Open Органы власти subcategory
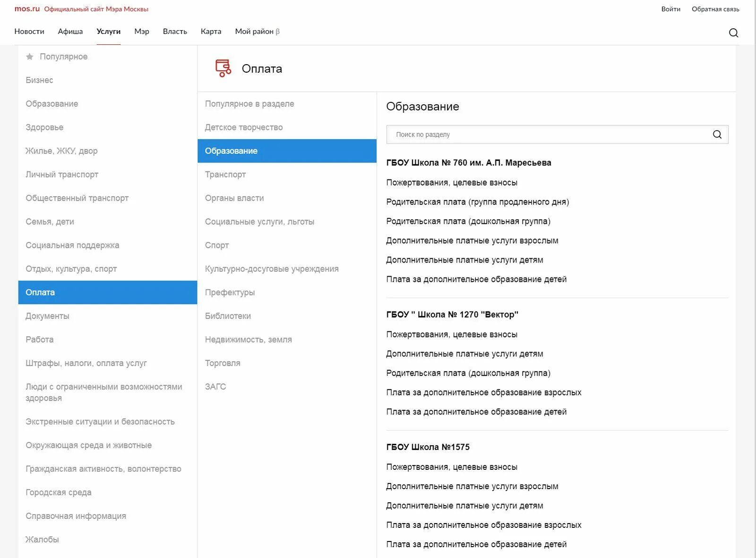The width and height of the screenshot is (756, 558). click(287, 198)
